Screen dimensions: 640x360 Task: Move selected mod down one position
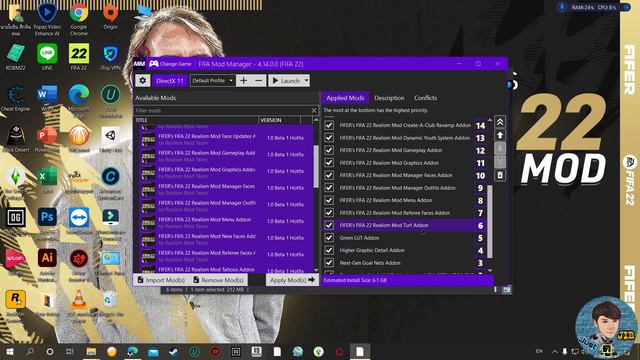coord(500,148)
